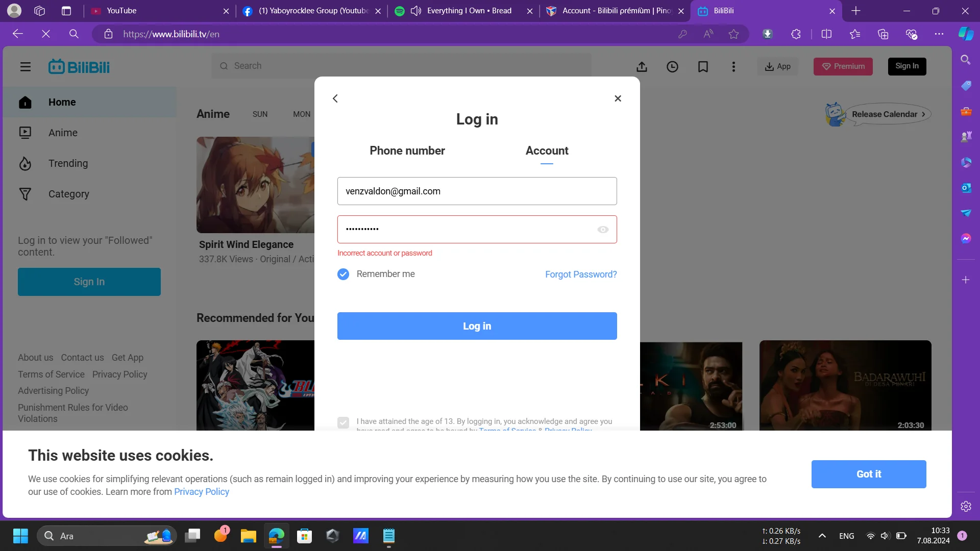This screenshot has width=980, height=551.
Task: Select Home in the sidebar
Action: (90, 102)
